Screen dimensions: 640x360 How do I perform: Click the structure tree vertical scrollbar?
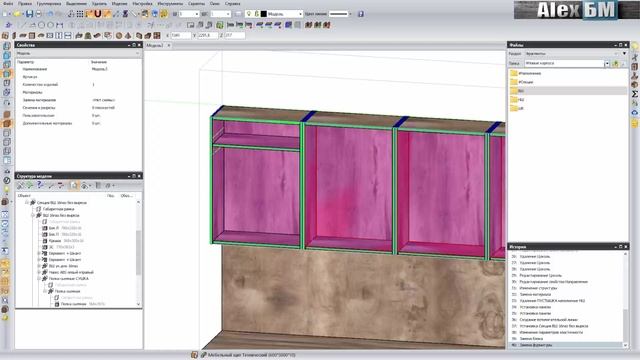[138, 252]
